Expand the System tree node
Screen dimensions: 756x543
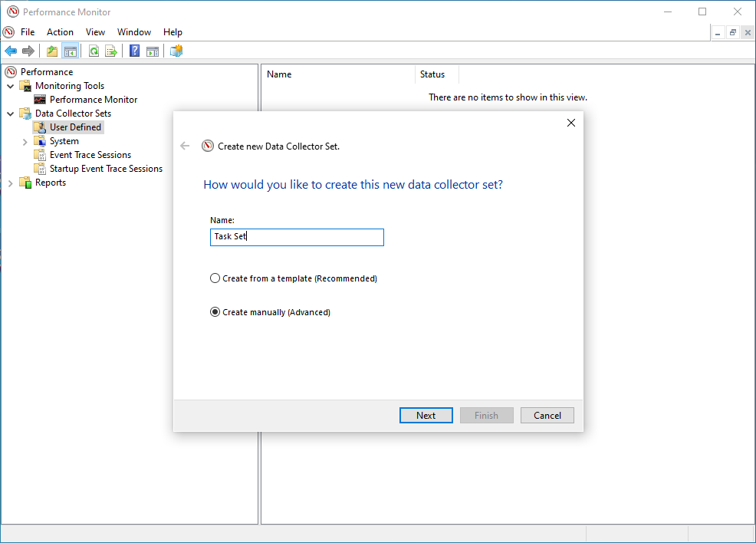coord(24,140)
